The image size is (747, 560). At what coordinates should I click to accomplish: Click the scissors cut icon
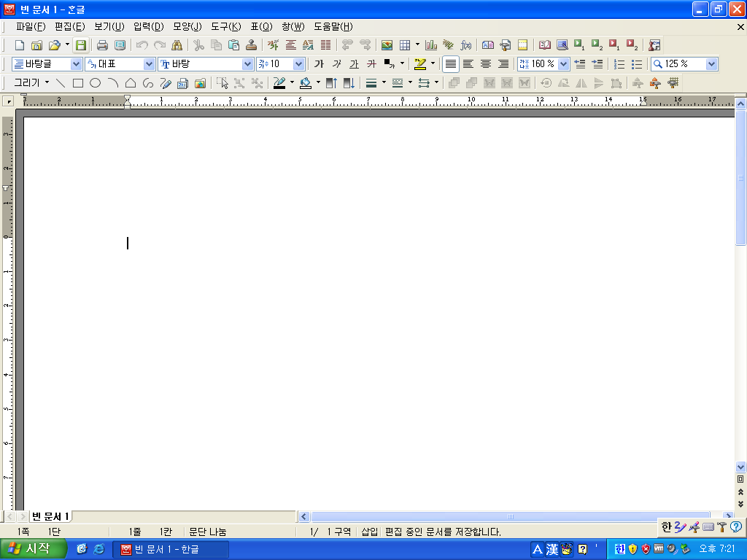point(198,45)
